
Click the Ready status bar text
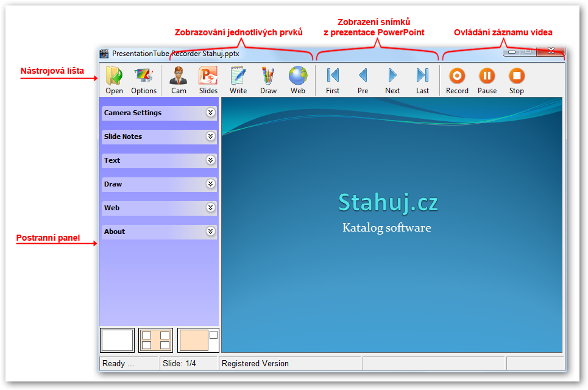click(x=118, y=363)
